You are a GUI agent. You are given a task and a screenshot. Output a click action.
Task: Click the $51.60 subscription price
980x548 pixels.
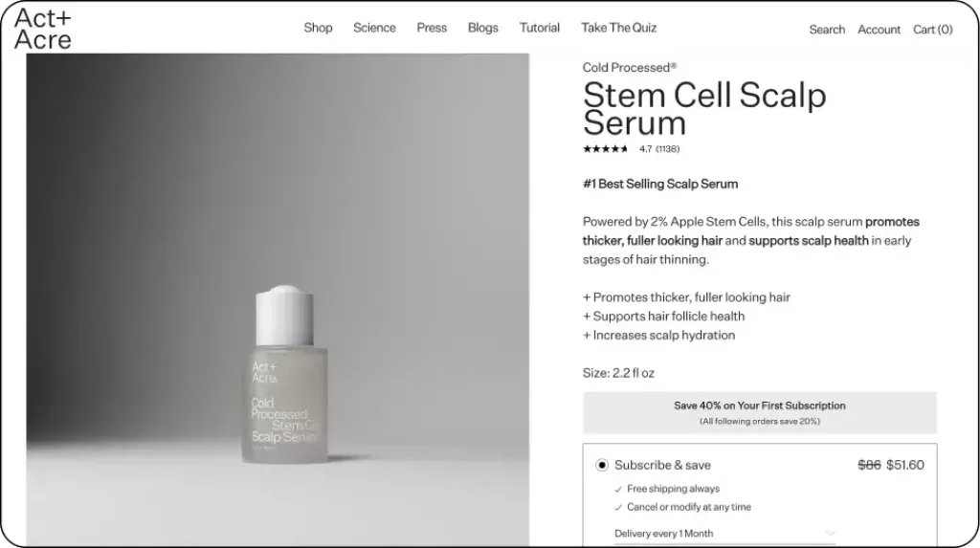[905, 466]
